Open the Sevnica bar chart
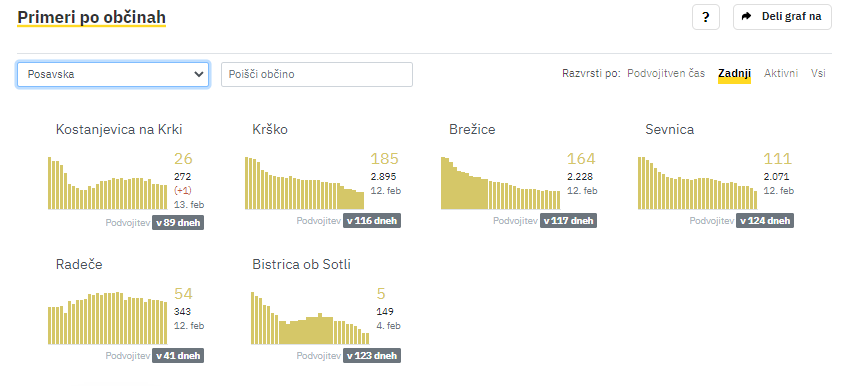The image size is (853, 386). [x=697, y=183]
